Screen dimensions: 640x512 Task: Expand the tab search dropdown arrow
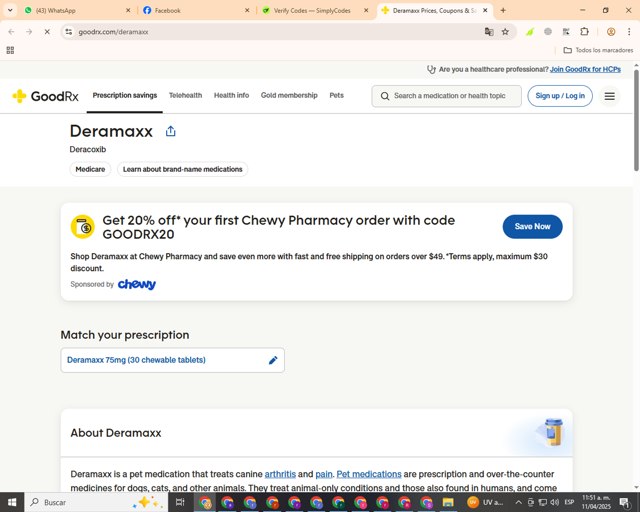(10, 10)
